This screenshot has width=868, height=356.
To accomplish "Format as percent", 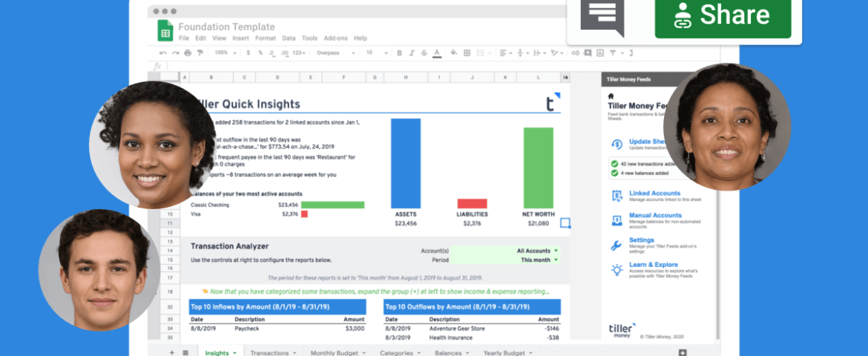I will pos(260,53).
